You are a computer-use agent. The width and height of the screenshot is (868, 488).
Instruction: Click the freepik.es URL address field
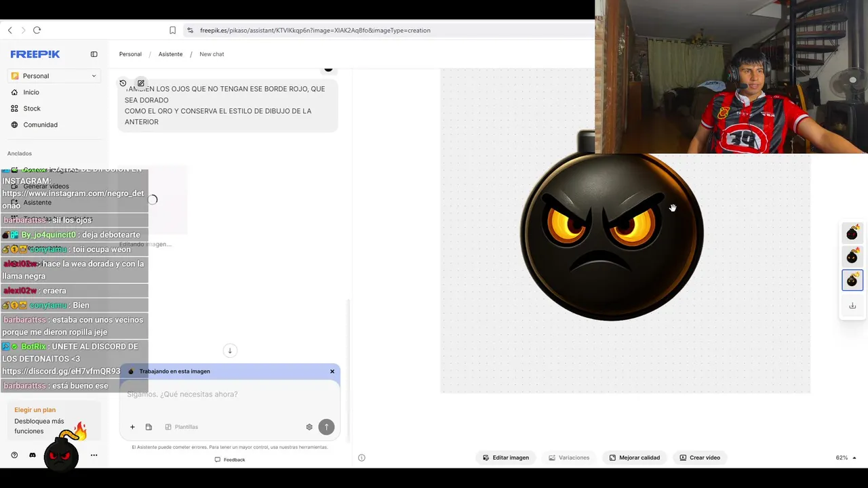tap(315, 30)
